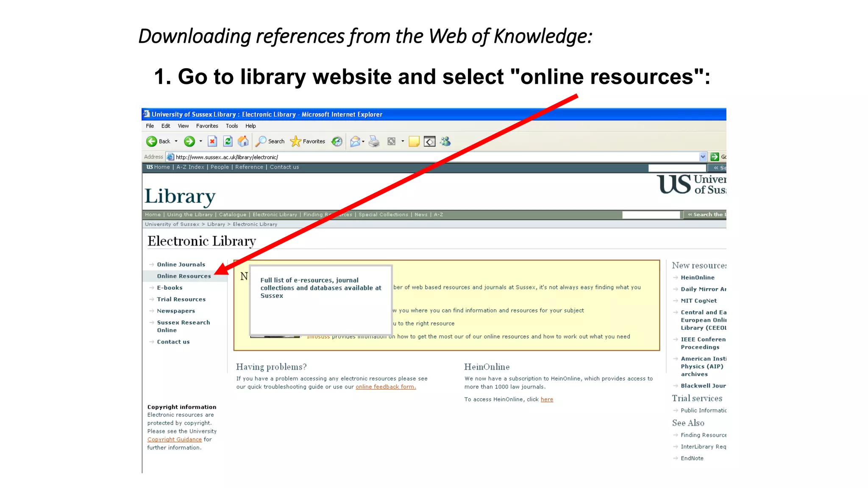Click the Search the Library button
868x488 pixels.
(705, 215)
